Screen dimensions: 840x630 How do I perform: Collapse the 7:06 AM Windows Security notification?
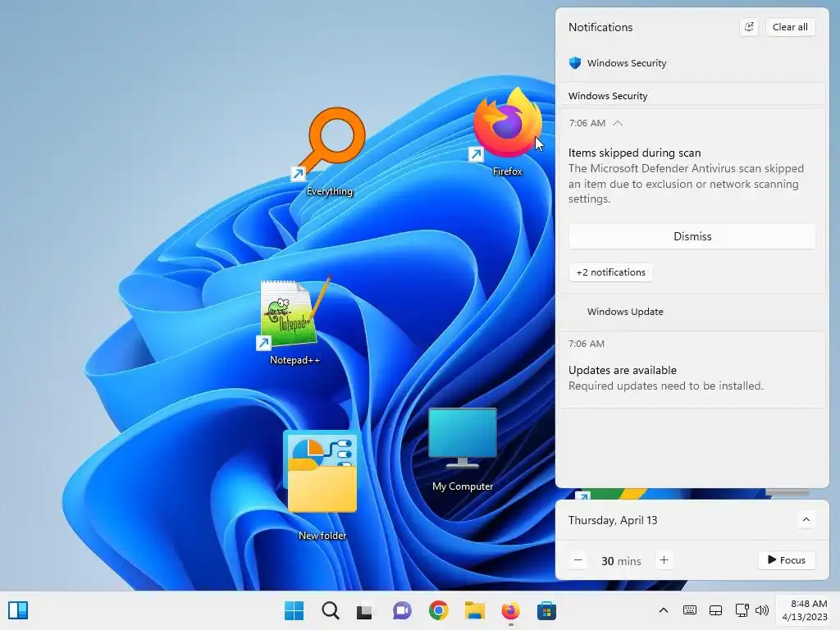point(618,123)
